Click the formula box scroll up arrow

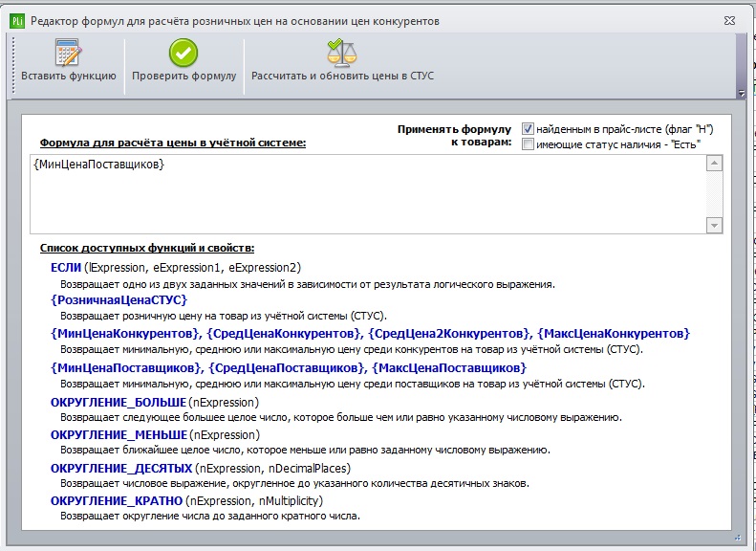(x=714, y=163)
